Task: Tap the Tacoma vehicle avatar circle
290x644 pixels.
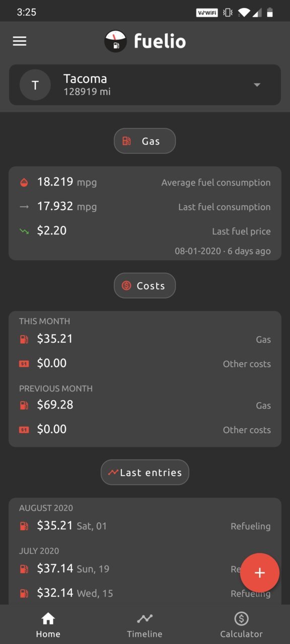Action: [x=35, y=85]
